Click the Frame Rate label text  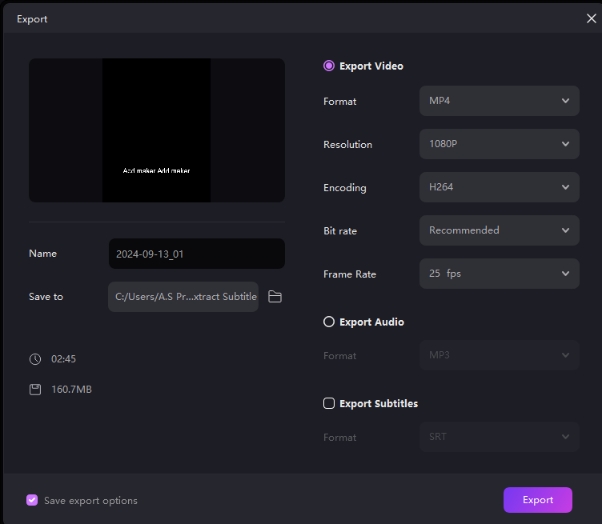[350, 274]
